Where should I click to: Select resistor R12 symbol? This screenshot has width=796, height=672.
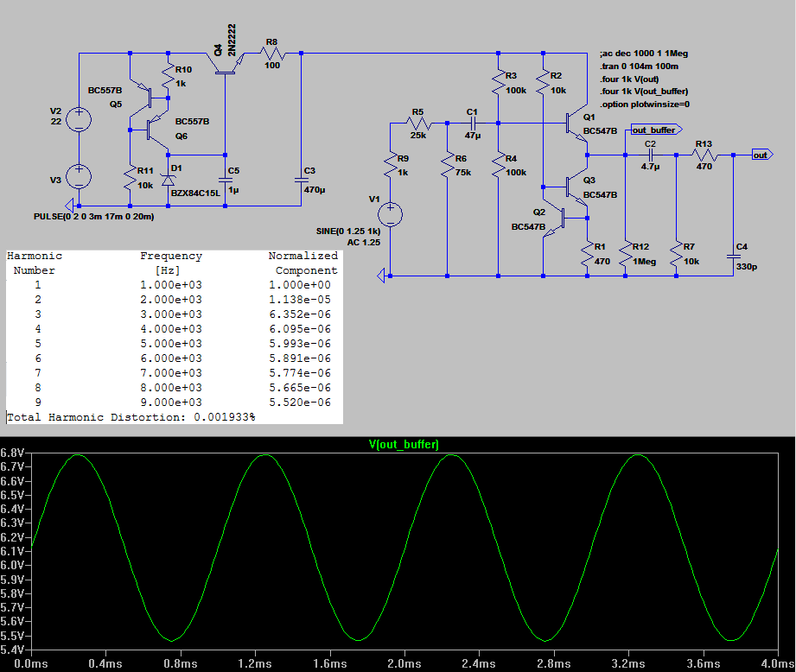point(626,254)
